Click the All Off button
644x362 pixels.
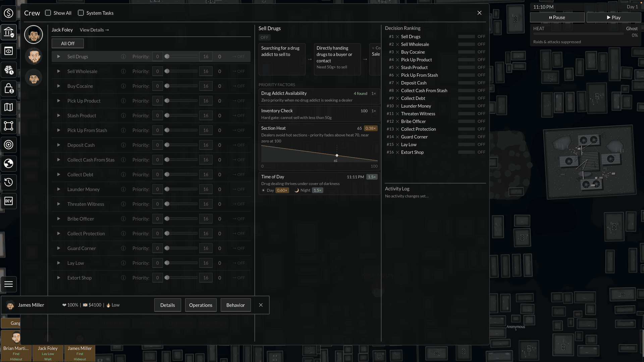pos(68,44)
